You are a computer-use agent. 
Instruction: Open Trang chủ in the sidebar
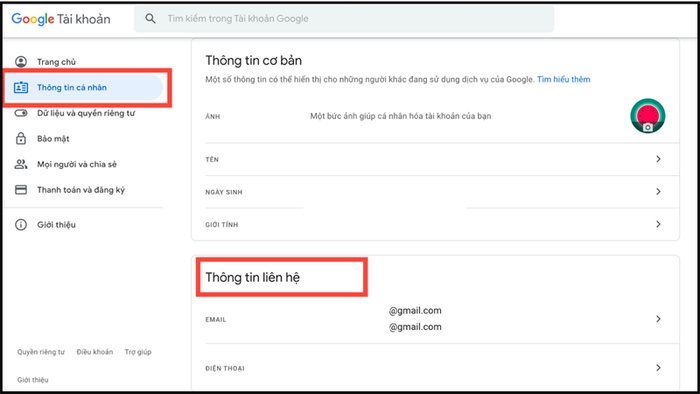coord(56,62)
